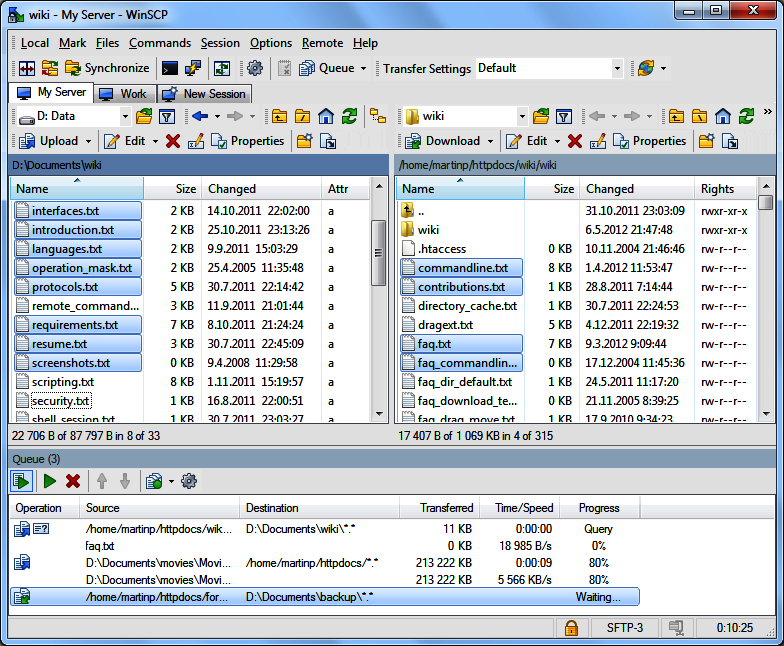The height and width of the screenshot is (646, 784).
Task: Rename selected local file icon
Action: (196, 142)
